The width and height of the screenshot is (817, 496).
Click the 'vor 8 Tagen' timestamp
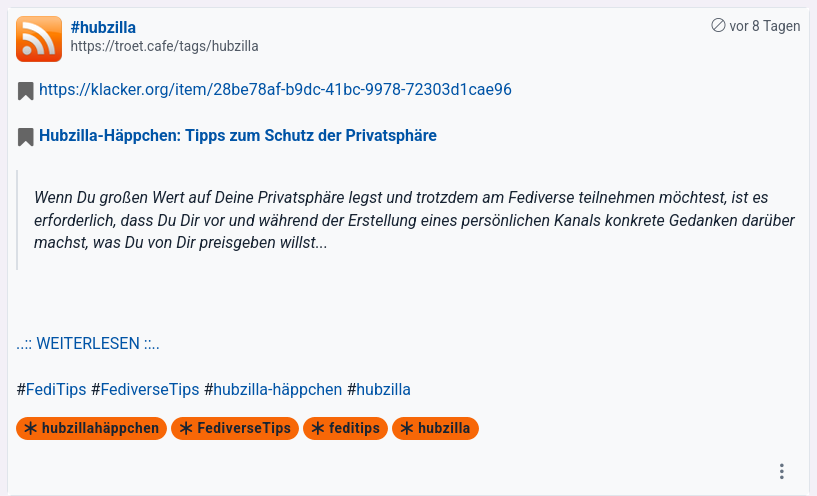[x=765, y=26]
